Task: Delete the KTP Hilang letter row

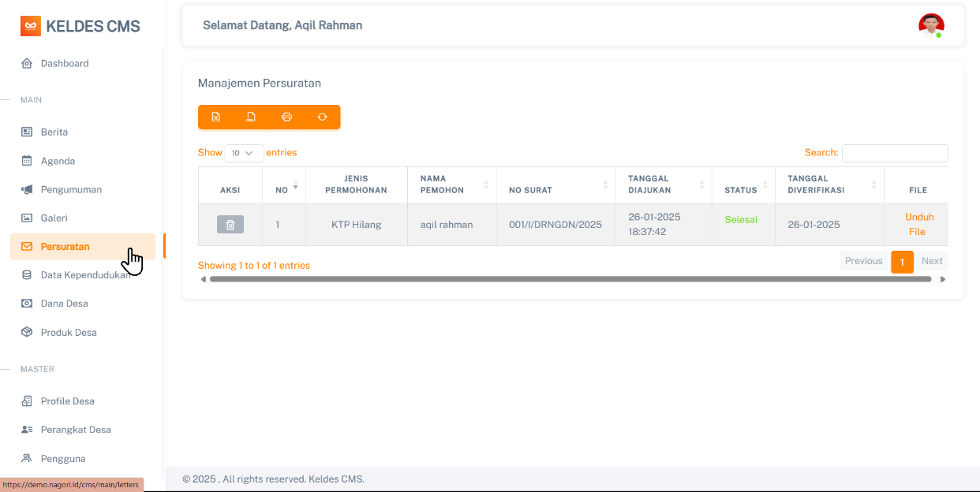Action: tap(230, 225)
